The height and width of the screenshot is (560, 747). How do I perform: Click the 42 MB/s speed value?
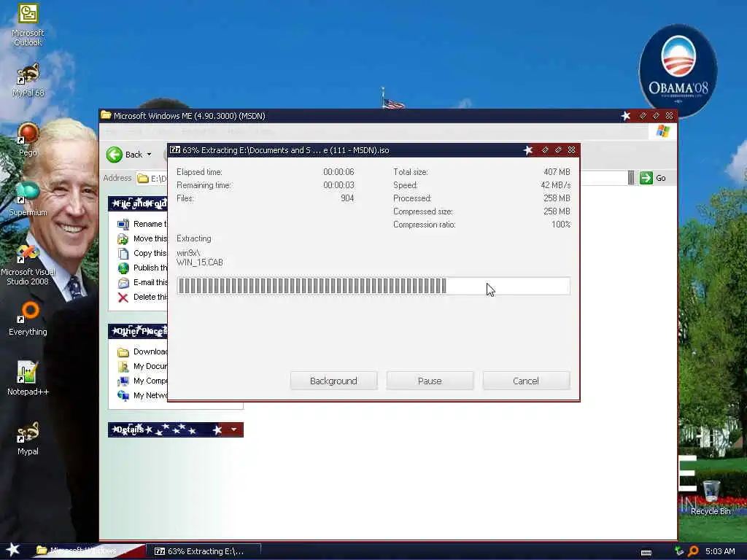555,185
